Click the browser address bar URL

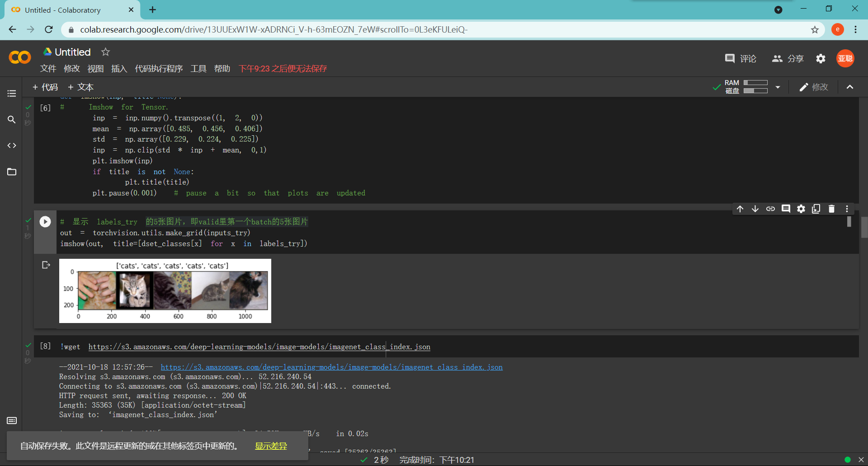(x=274, y=29)
